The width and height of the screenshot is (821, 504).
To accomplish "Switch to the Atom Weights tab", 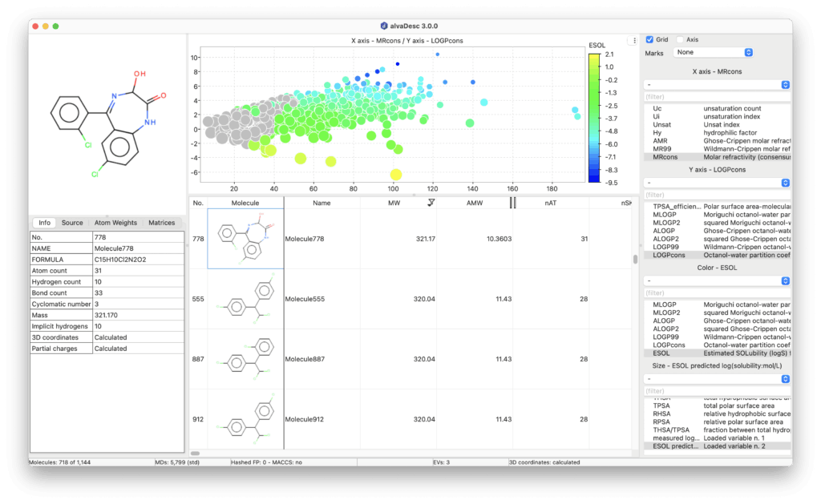I will [116, 223].
